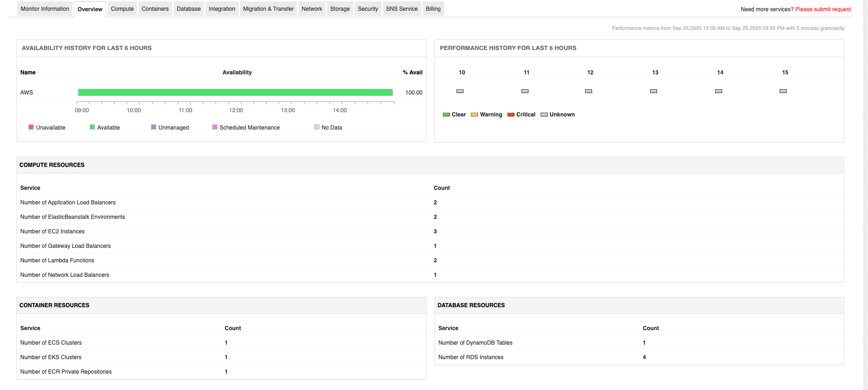Viewport: 868px width, 390px height.
Task: Switch to the SNS Service tab
Action: point(402,9)
